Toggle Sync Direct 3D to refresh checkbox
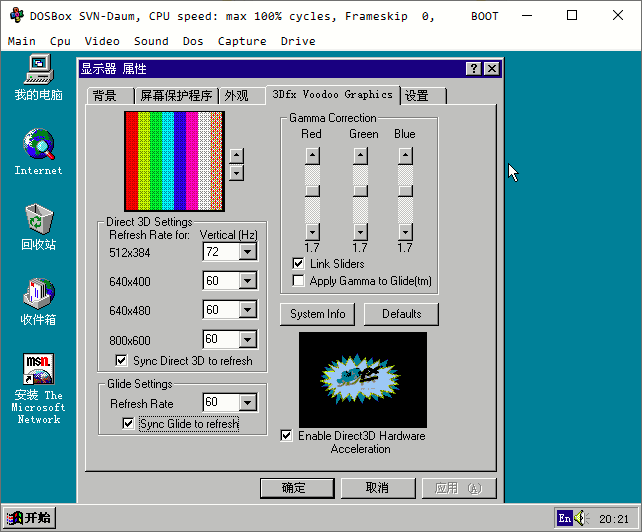 pyautogui.click(x=121, y=360)
